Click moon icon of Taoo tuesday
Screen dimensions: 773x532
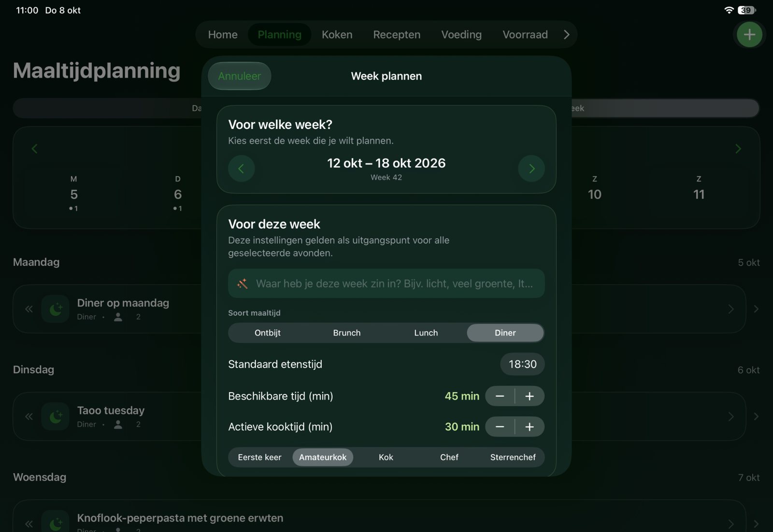(55, 417)
